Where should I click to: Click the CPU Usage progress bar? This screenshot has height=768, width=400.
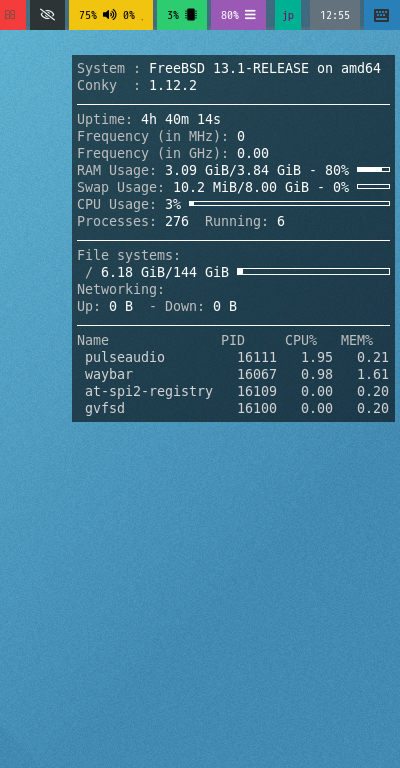(289, 203)
